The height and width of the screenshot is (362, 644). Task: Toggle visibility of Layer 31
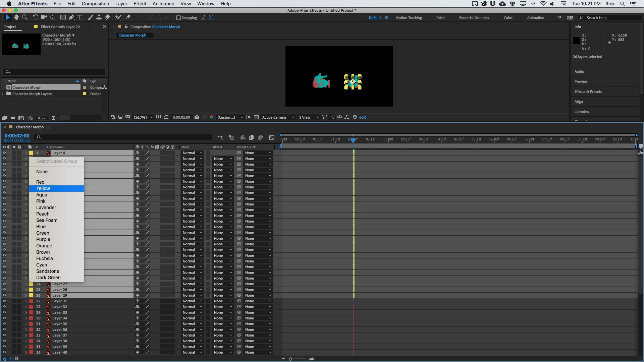[4, 301]
